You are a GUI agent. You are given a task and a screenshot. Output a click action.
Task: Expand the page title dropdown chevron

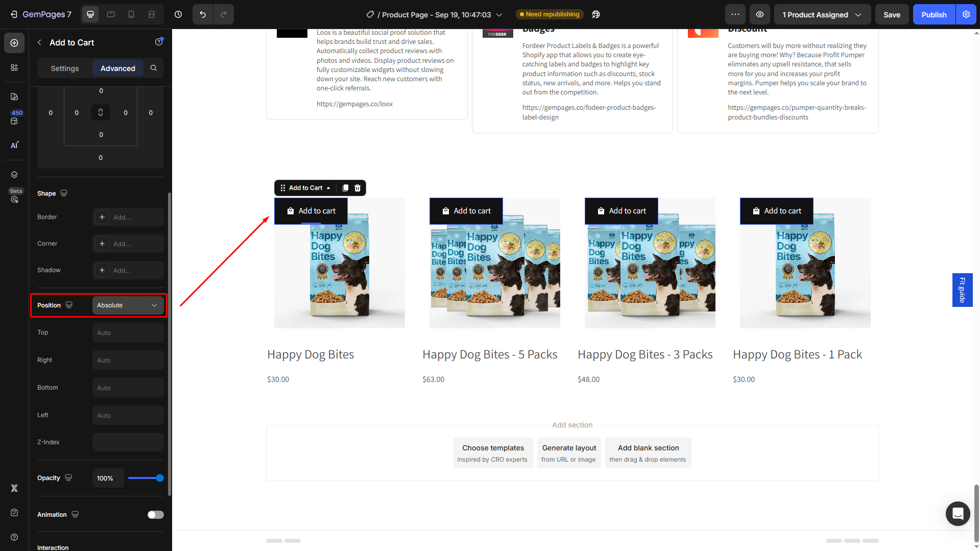pos(499,15)
